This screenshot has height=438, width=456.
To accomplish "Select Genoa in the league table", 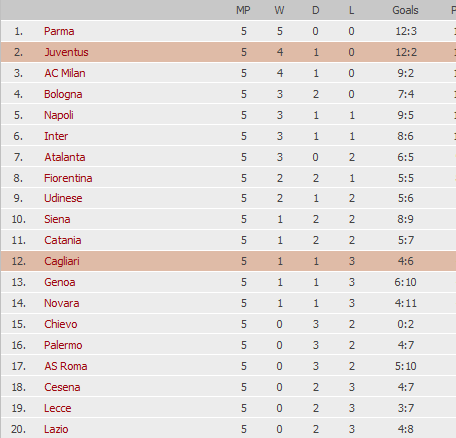I will [60, 282].
